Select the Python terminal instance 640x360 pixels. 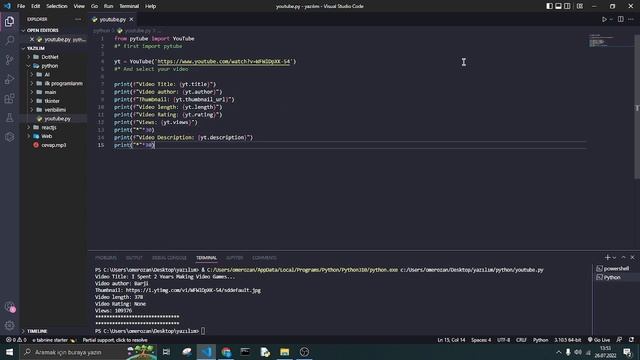point(616,277)
